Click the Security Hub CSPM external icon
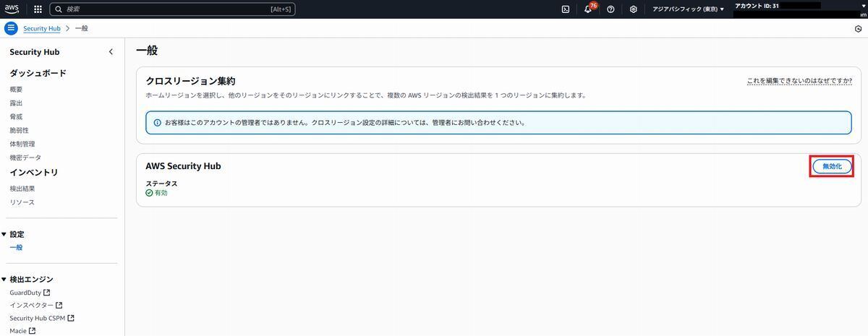This screenshot has height=336, width=868. [71, 318]
